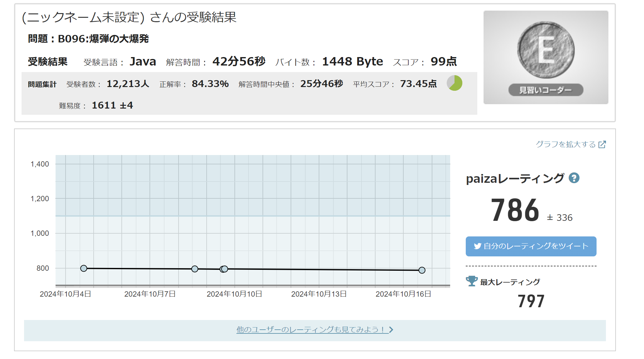
Task: Click the 2024年10月13日 axis date label
Action: (319, 294)
